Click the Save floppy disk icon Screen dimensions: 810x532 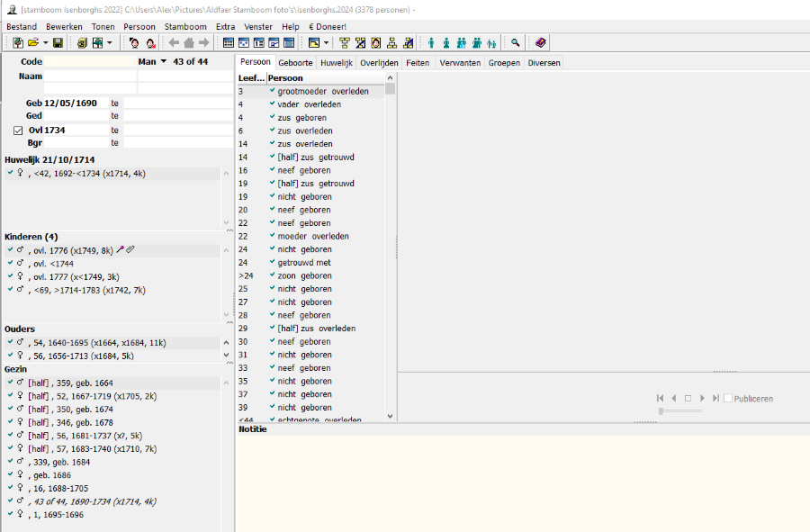(58, 43)
